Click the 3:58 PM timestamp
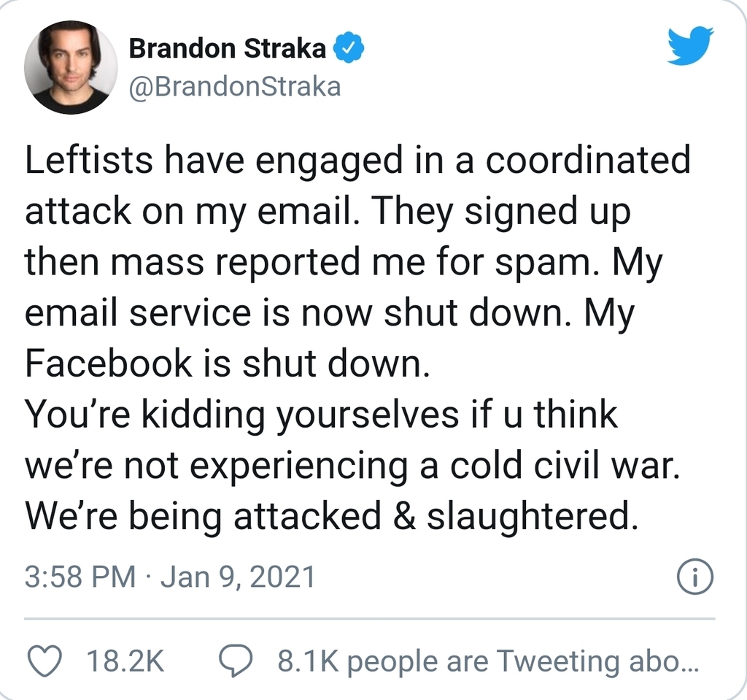Image resolution: width=747 pixels, height=700 pixels. (80, 577)
